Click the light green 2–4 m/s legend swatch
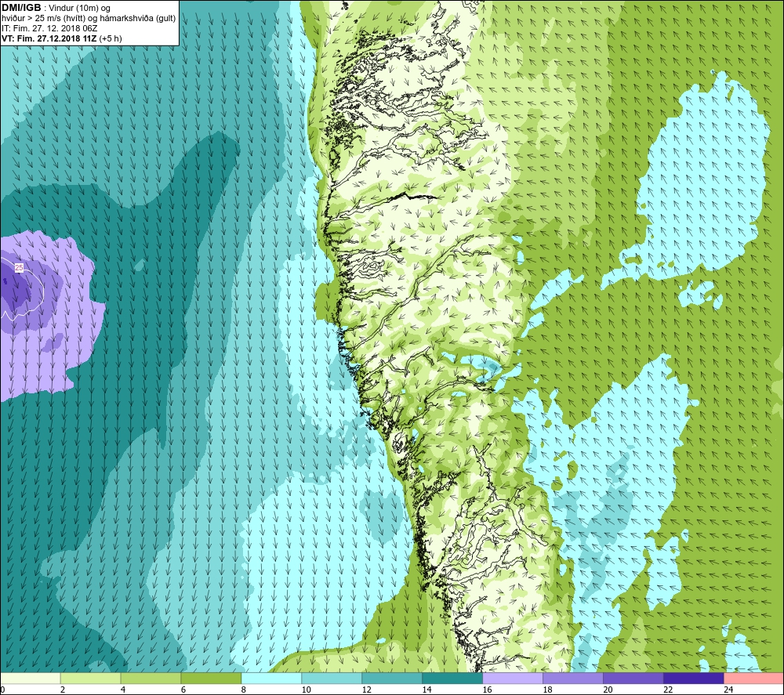 90,678
